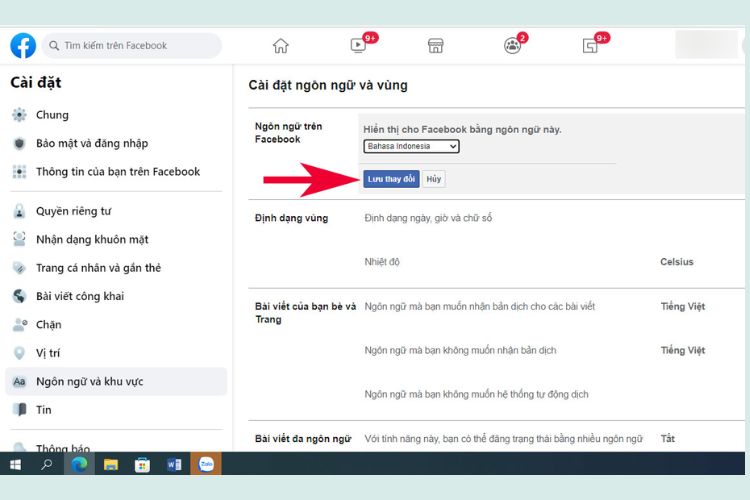Viewport: 750px width, 500px height.
Task: Open the Gaming icon in top navigation
Action: pos(590,46)
